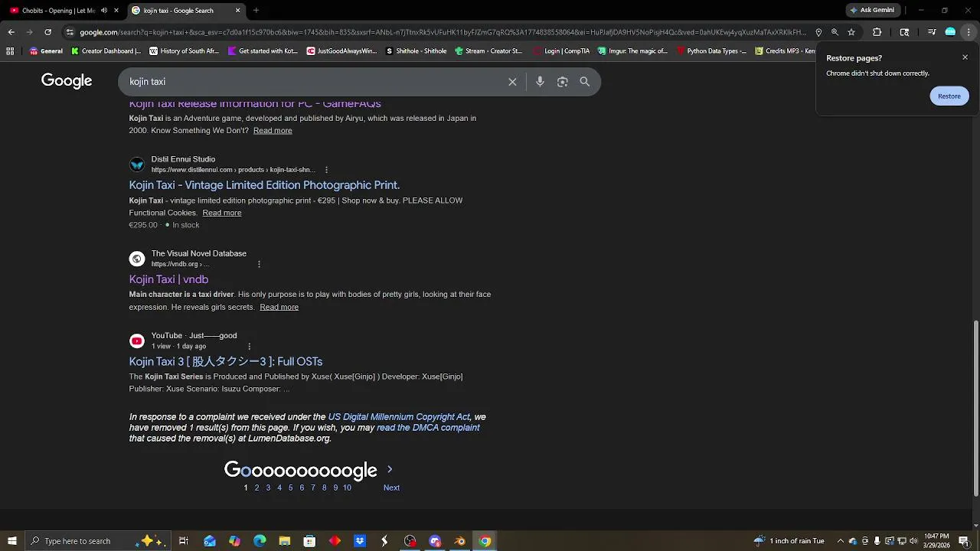The width and height of the screenshot is (980, 551).
Task: Click the page vertical scrollbar thumb
Action: point(975,408)
